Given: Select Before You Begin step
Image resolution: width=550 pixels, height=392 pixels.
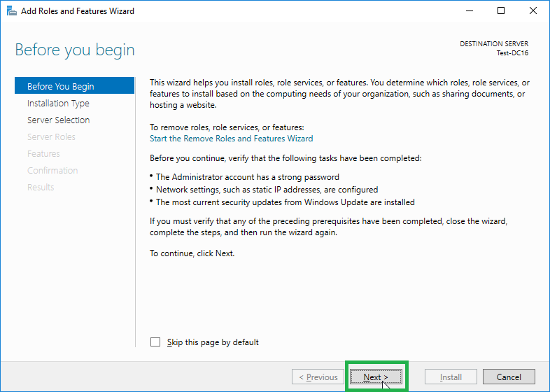Looking at the screenshot, I should click(74, 86).
